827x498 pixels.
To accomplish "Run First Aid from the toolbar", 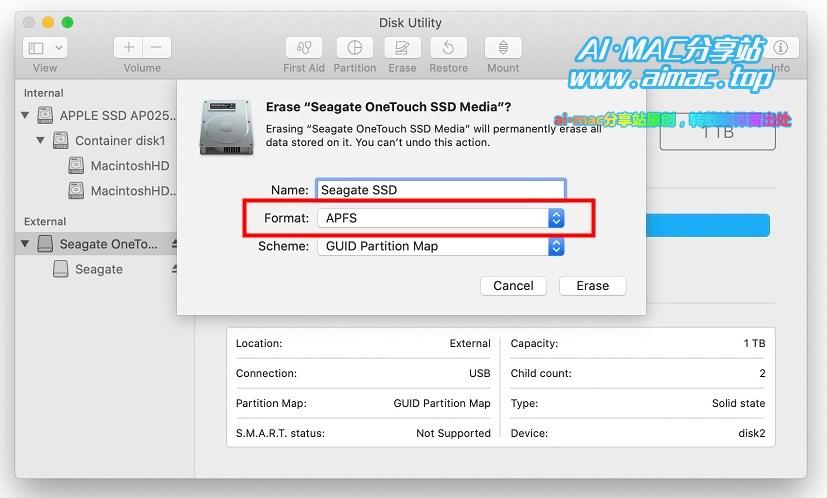I will pyautogui.click(x=304, y=48).
